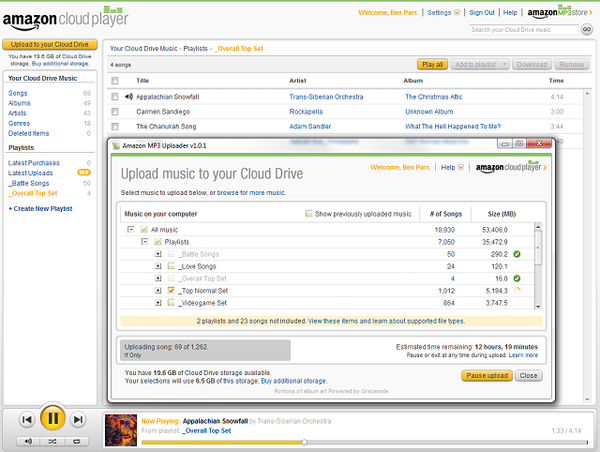
Task: Click Create New Playlist link
Action: [x=40, y=209]
